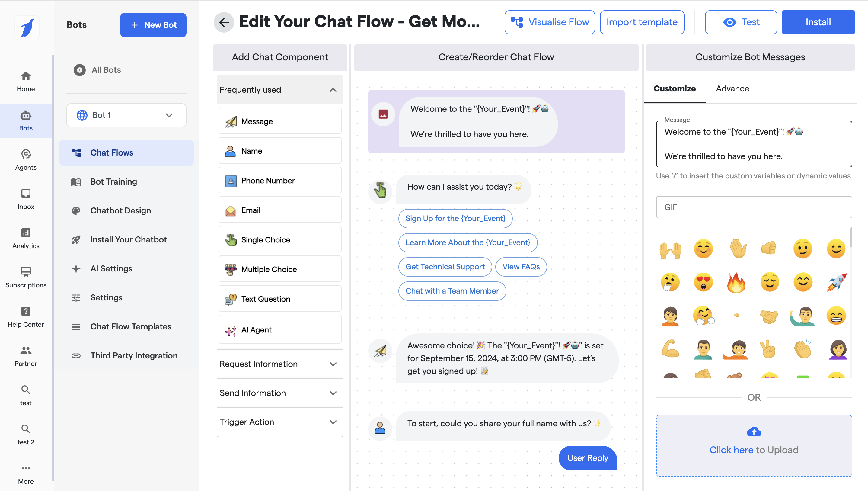Image resolution: width=868 pixels, height=491 pixels.
Task: Pick the fire emoji
Action: tap(736, 282)
